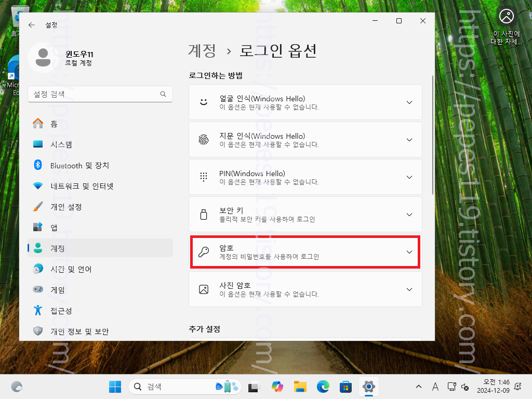Click the monitor icon beside 시스템
Image resolution: width=532 pixels, height=399 pixels.
click(38, 144)
